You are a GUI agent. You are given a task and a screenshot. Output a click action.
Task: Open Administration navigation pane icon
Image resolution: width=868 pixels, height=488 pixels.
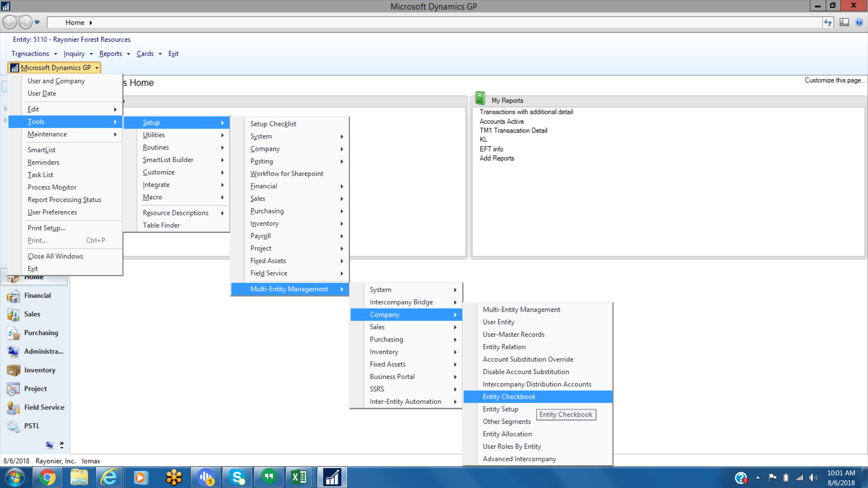pos(13,352)
